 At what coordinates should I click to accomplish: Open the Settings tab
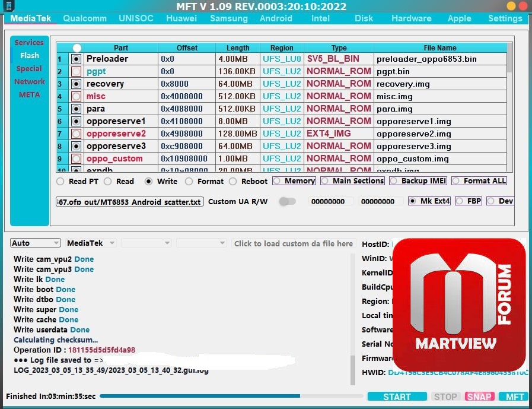point(505,18)
